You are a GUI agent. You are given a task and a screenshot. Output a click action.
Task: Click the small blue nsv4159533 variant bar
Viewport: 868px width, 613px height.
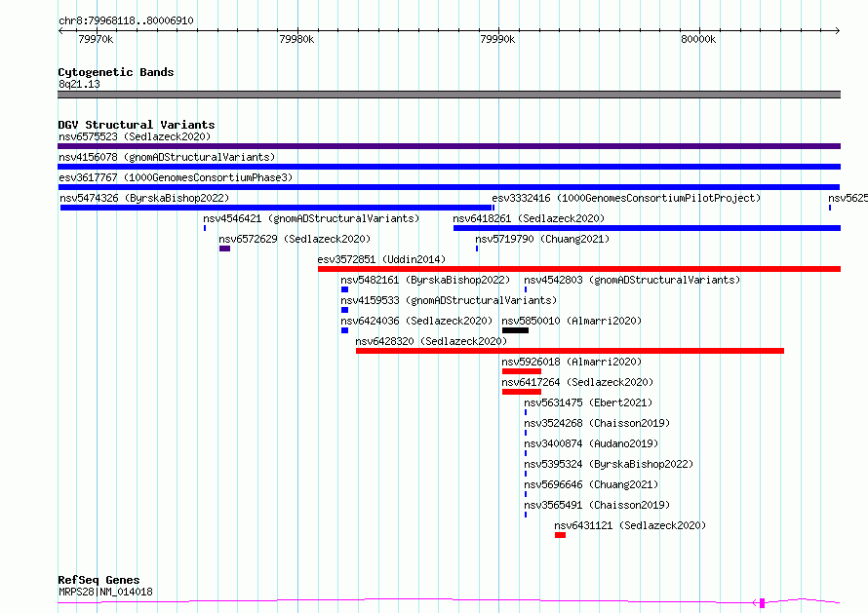345,310
